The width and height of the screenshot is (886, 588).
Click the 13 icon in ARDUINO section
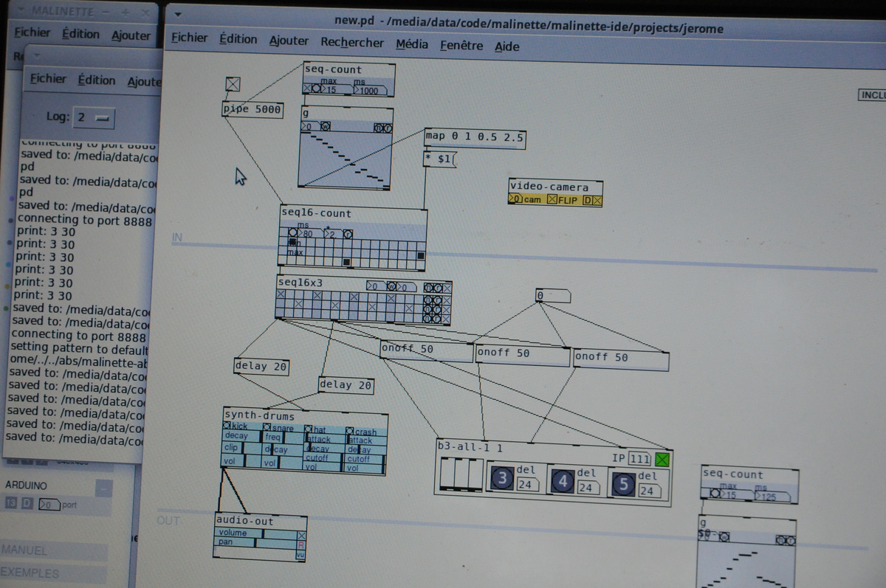pyautogui.click(x=11, y=503)
